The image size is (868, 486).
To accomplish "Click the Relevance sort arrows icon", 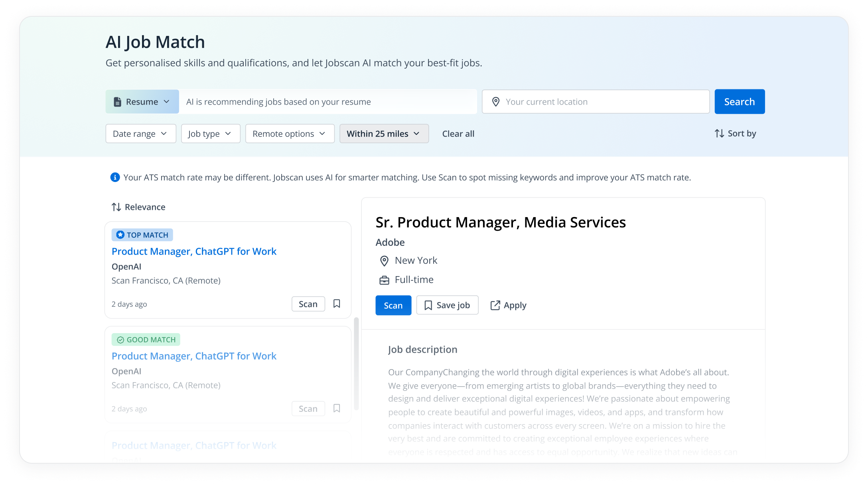I will pyautogui.click(x=116, y=207).
